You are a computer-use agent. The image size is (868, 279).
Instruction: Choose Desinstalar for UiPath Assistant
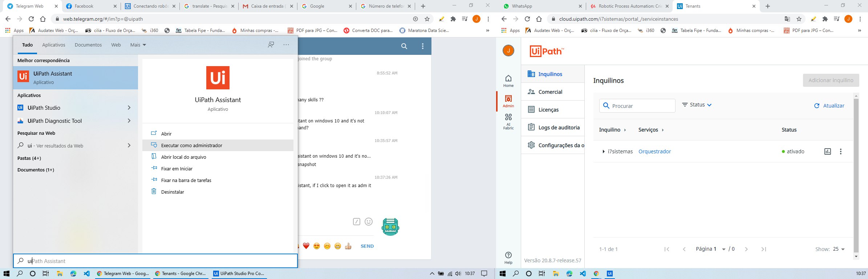point(218,192)
